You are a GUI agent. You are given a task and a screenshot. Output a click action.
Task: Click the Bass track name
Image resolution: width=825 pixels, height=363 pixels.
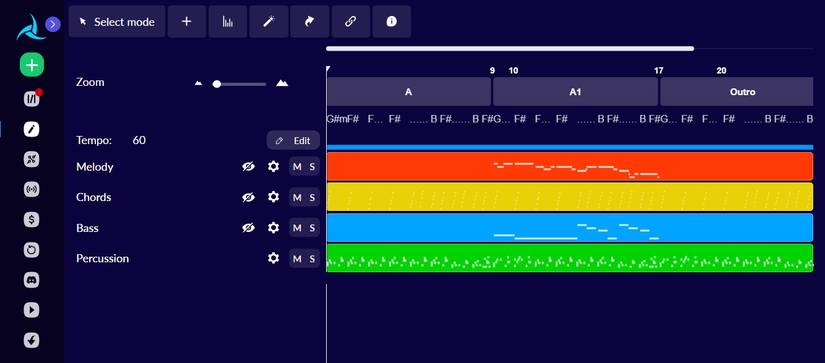(87, 228)
